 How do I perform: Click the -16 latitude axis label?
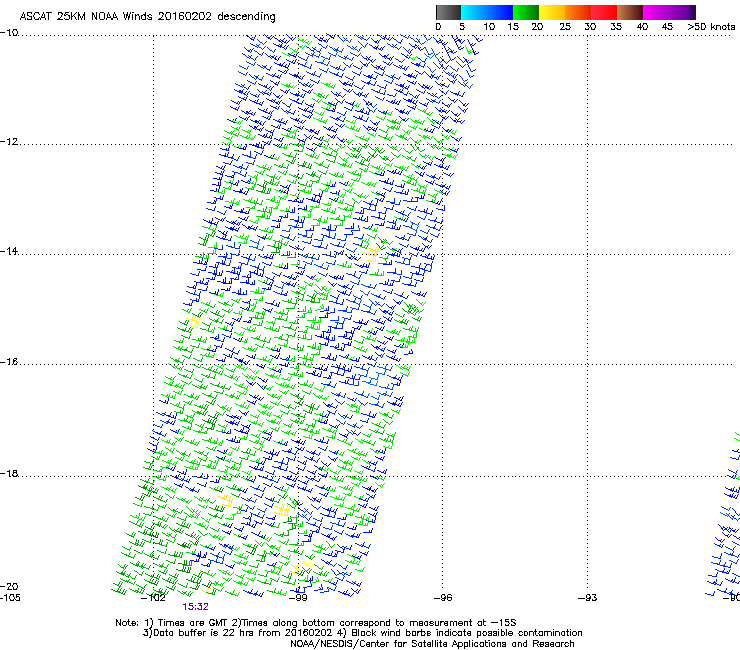[9, 362]
